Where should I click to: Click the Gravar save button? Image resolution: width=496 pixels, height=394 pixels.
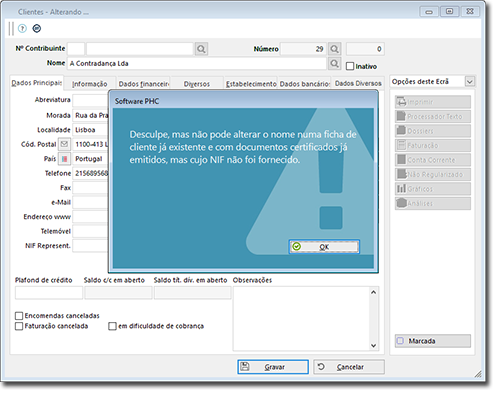coord(273,367)
